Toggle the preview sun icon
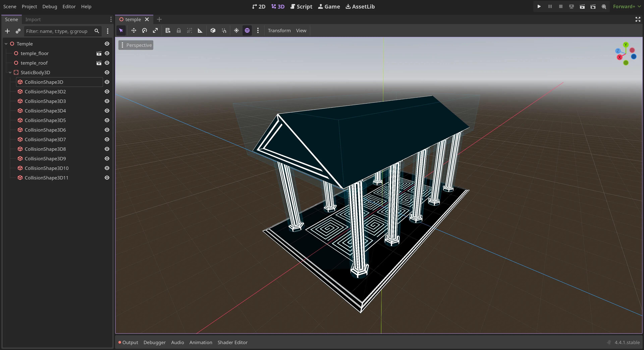Screen dimensions: 644x350 pos(236,31)
